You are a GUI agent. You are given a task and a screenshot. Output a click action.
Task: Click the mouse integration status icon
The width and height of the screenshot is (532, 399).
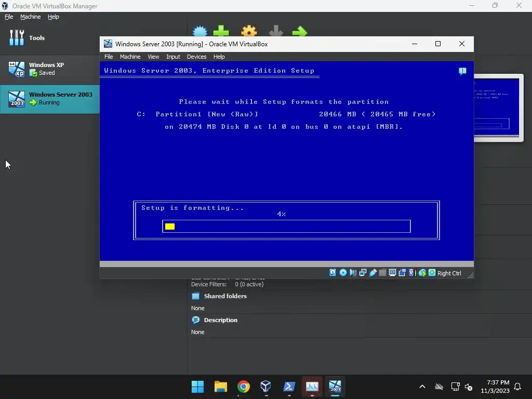pos(422,273)
